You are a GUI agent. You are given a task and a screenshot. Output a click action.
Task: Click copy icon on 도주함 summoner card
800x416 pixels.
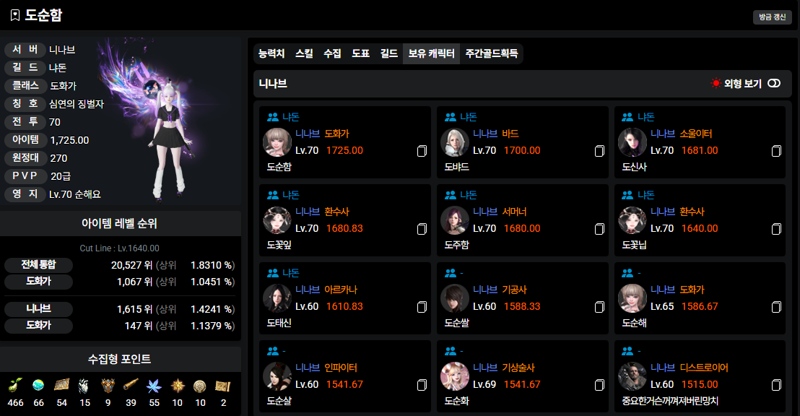[x=599, y=229]
